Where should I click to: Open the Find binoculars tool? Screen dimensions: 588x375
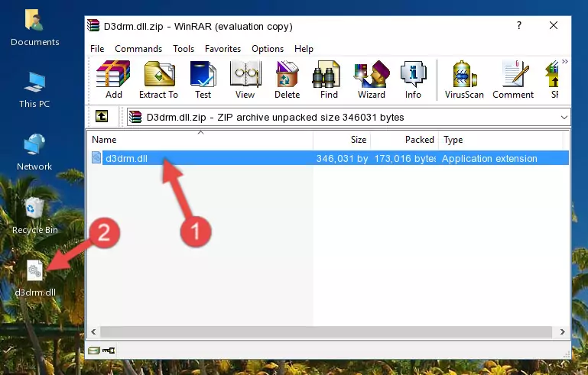click(329, 79)
